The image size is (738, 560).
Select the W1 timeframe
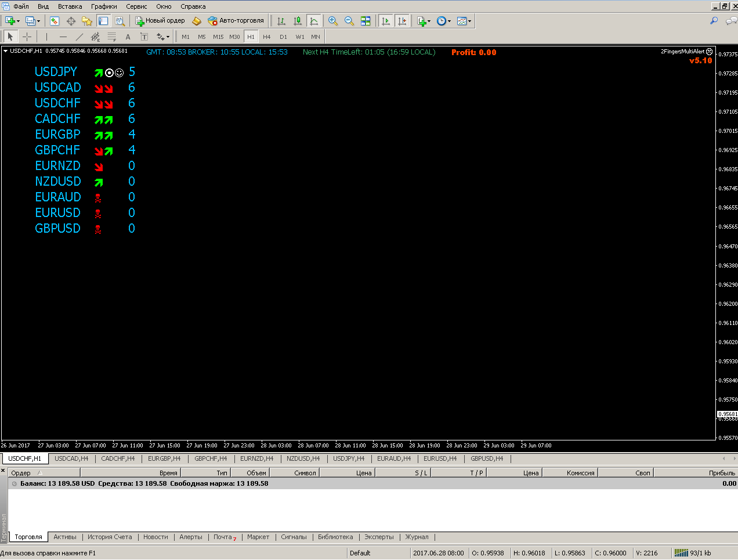pyautogui.click(x=300, y=37)
